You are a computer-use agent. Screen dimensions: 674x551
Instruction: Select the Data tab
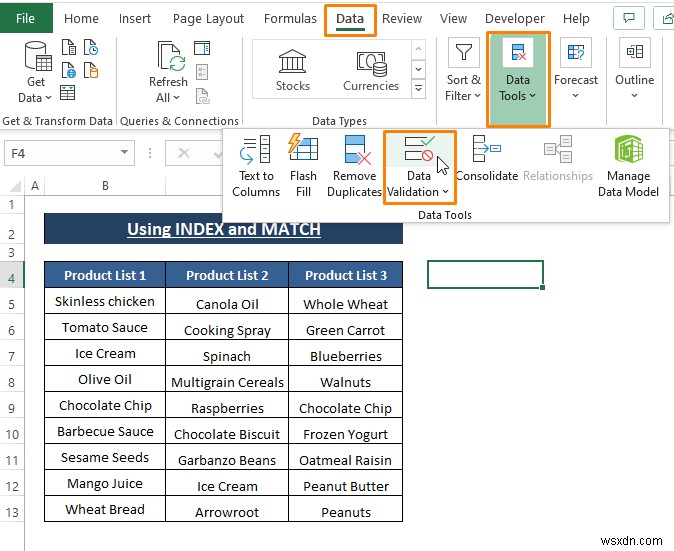tap(350, 19)
